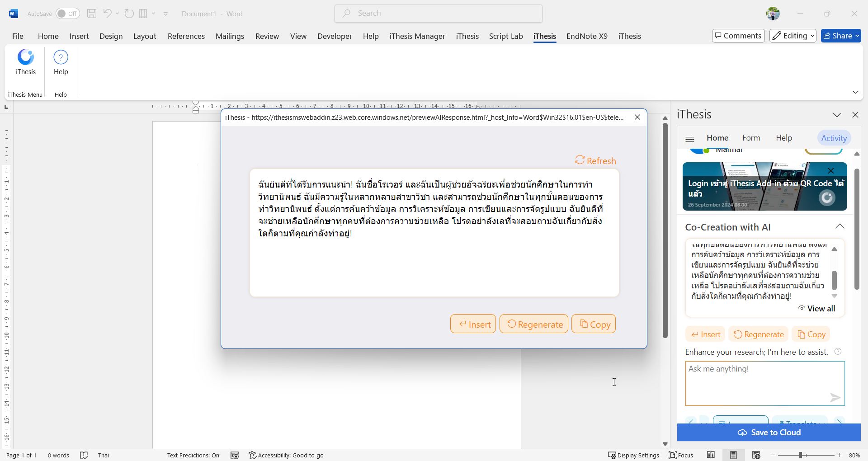Send the question with the arrow icon
The width and height of the screenshot is (868, 461).
(835, 397)
